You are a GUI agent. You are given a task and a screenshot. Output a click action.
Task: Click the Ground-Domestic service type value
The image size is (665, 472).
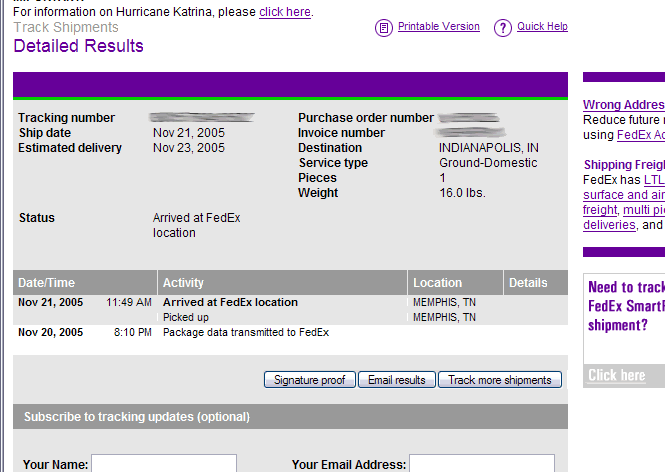pos(488,163)
